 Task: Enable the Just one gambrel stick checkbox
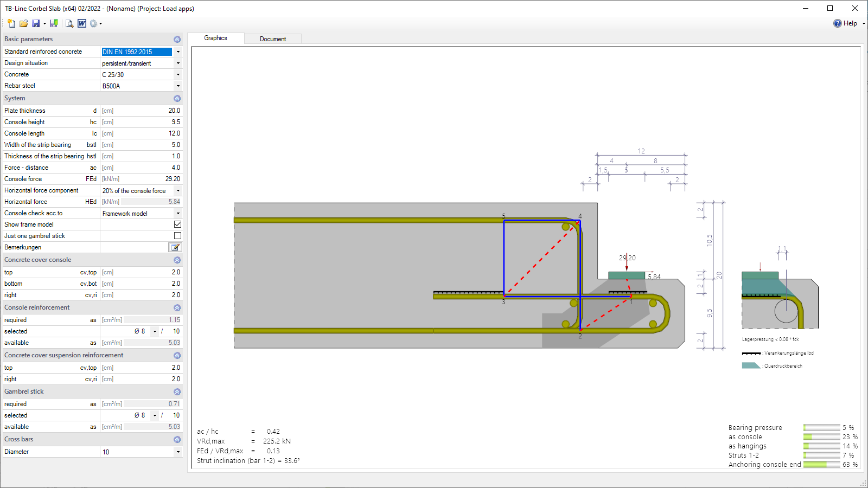(177, 236)
